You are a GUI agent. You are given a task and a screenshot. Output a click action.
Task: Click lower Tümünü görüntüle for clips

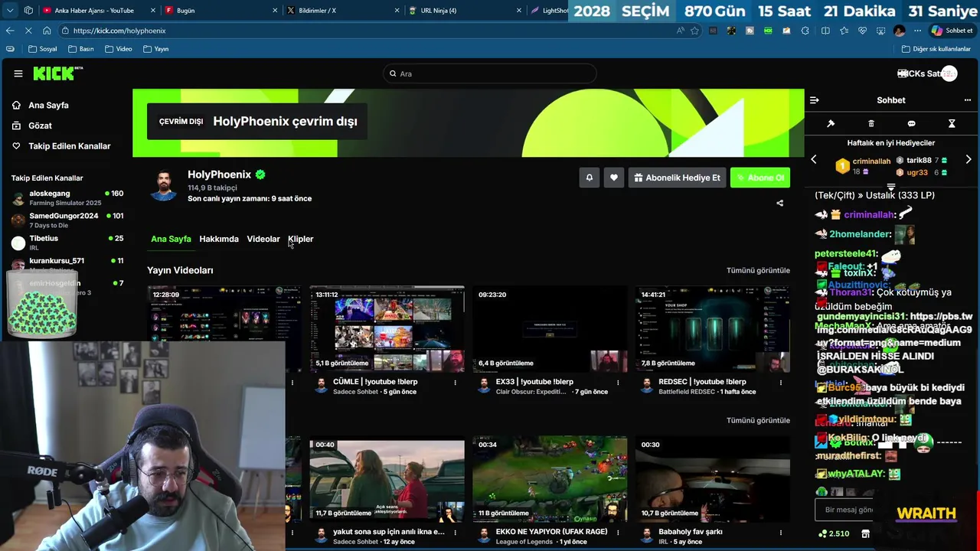(758, 420)
